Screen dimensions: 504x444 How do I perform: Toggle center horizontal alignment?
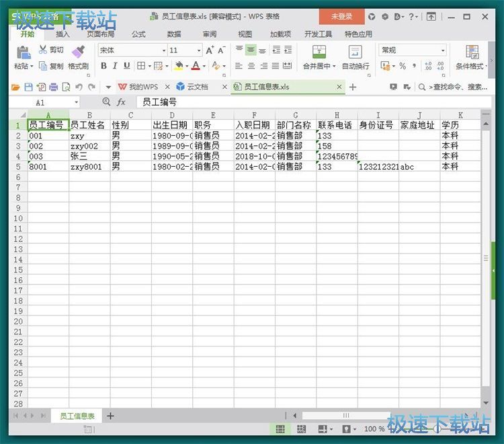(x=251, y=66)
